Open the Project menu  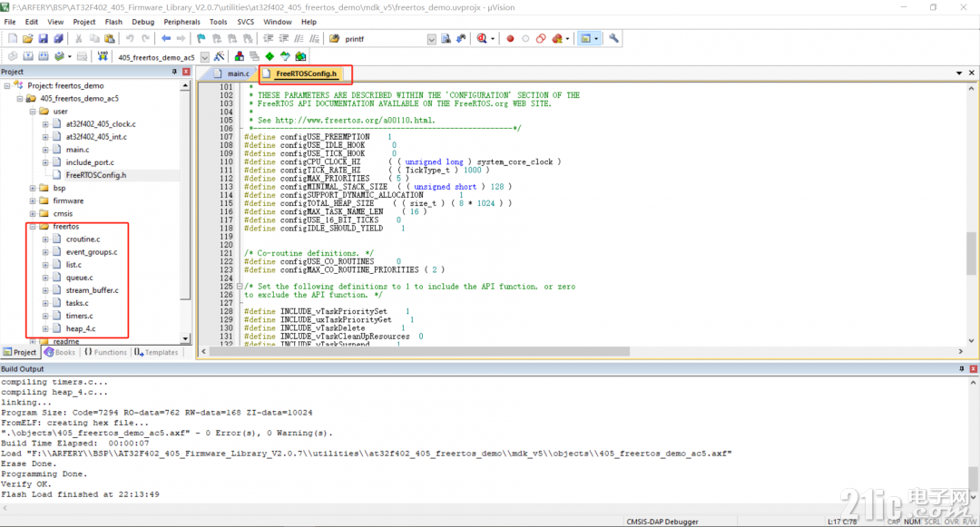point(83,22)
